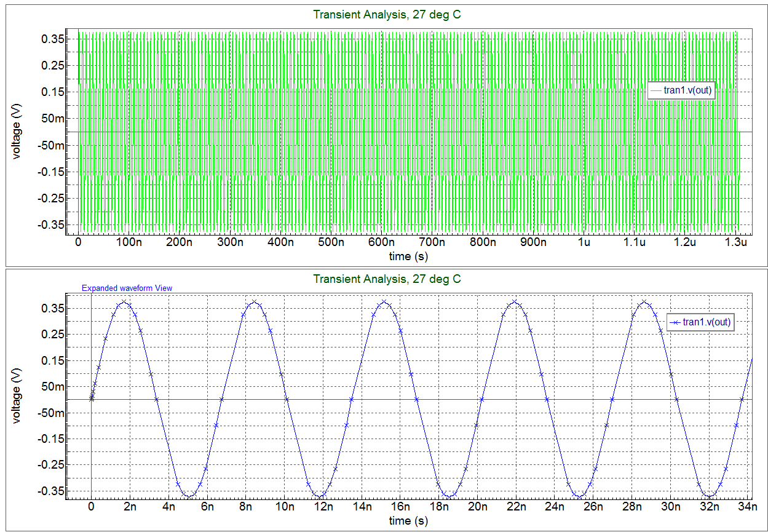Click the 34n tick label on bottom plot
The image size is (768, 532).
coord(748,507)
